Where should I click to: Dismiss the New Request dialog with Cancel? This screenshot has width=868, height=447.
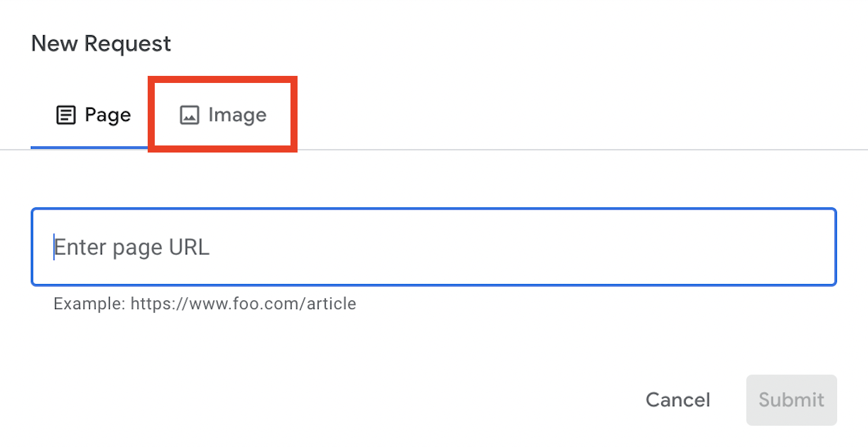tap(677, 400)
